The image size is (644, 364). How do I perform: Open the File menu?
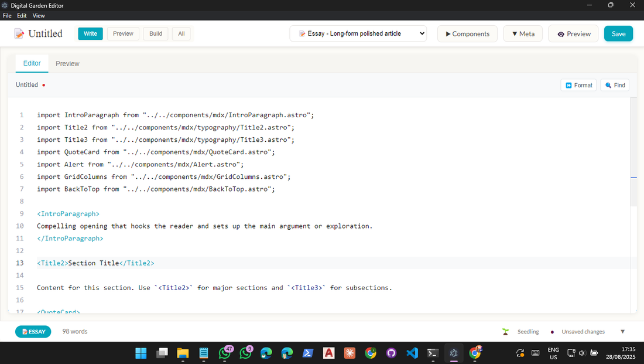point(6,15)
